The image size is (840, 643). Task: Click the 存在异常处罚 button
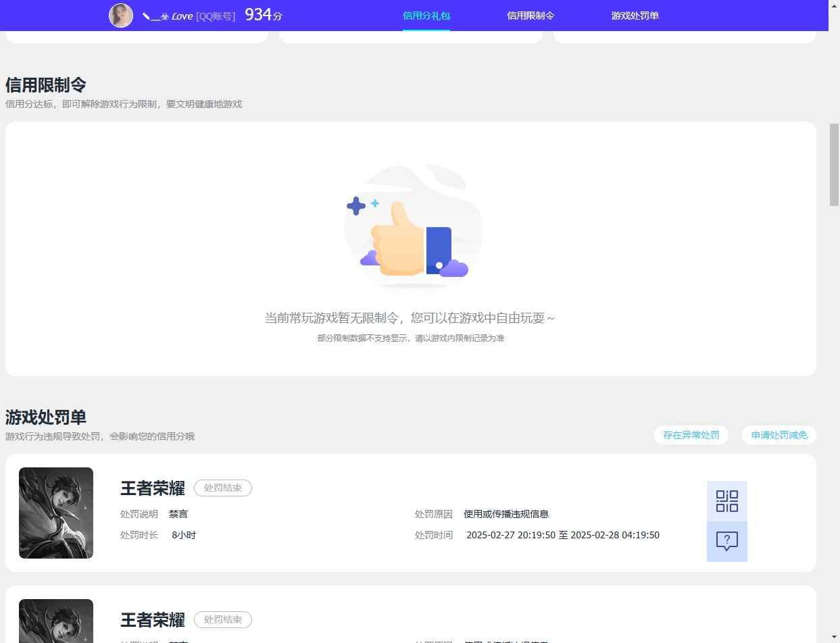(x=691, y=435)
